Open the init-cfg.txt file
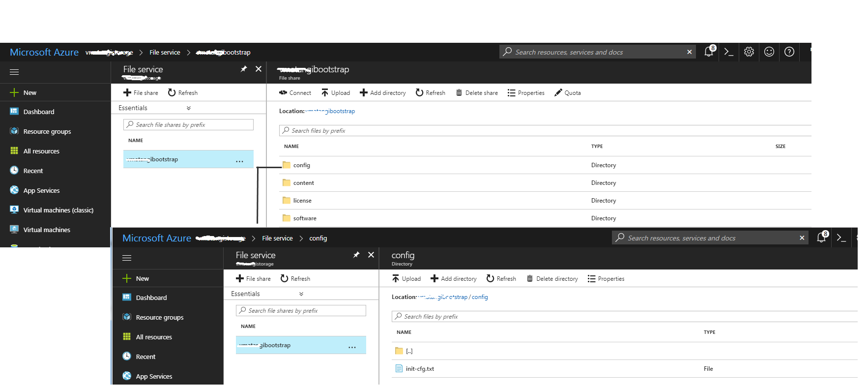 point(420,369)
